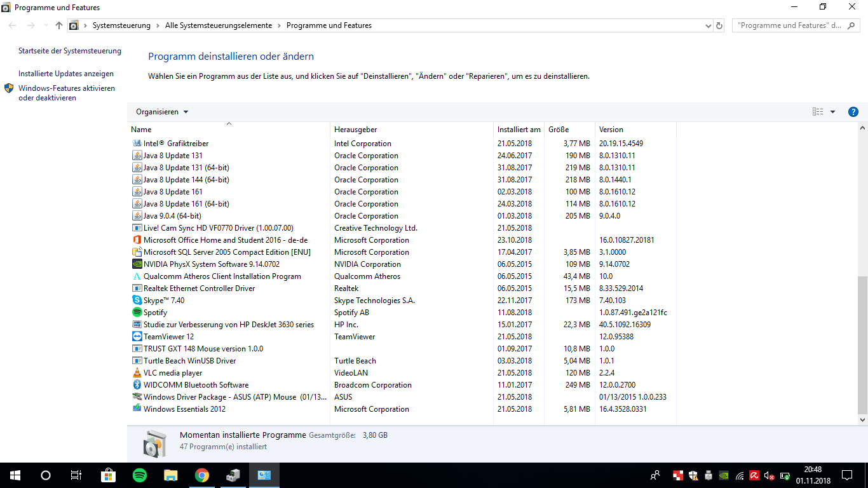The width and height of the screenshot is (868, 488).
Task: Click the VLC media player cone icon
Action: click(137, 373)
